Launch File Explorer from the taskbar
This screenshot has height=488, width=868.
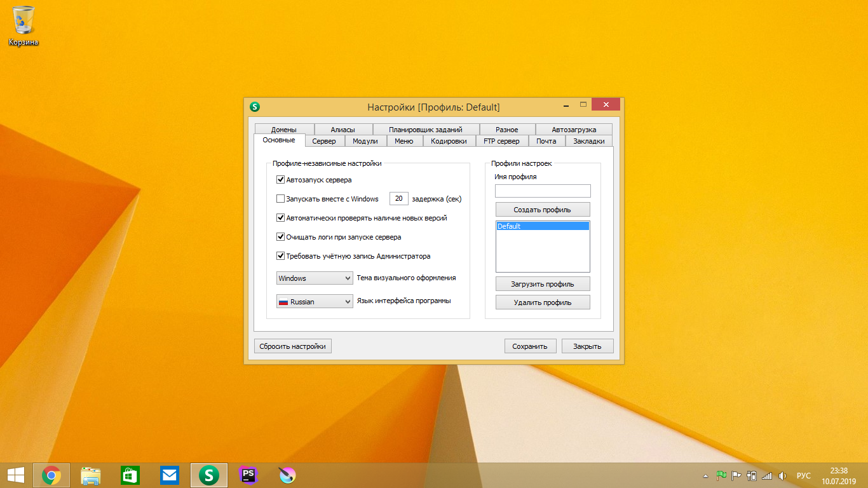click(91, 475)
